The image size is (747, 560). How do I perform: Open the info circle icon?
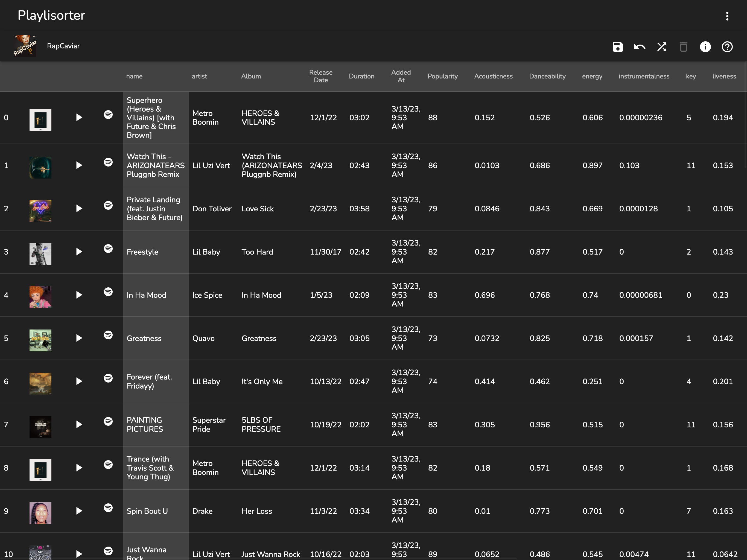tap(705, 46)
